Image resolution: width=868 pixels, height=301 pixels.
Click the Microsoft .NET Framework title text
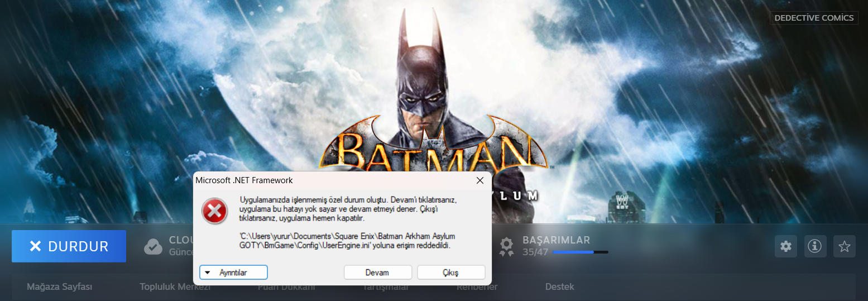pyautogui.click(x=244, y=180)
